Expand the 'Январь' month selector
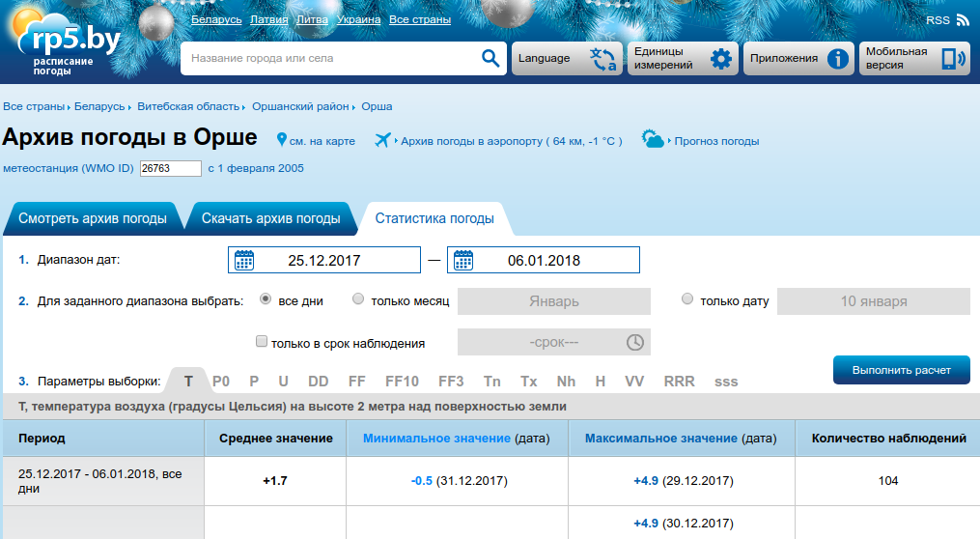Image resolution: width=980 pixels, height=539 pixels. tap(553, 301)
